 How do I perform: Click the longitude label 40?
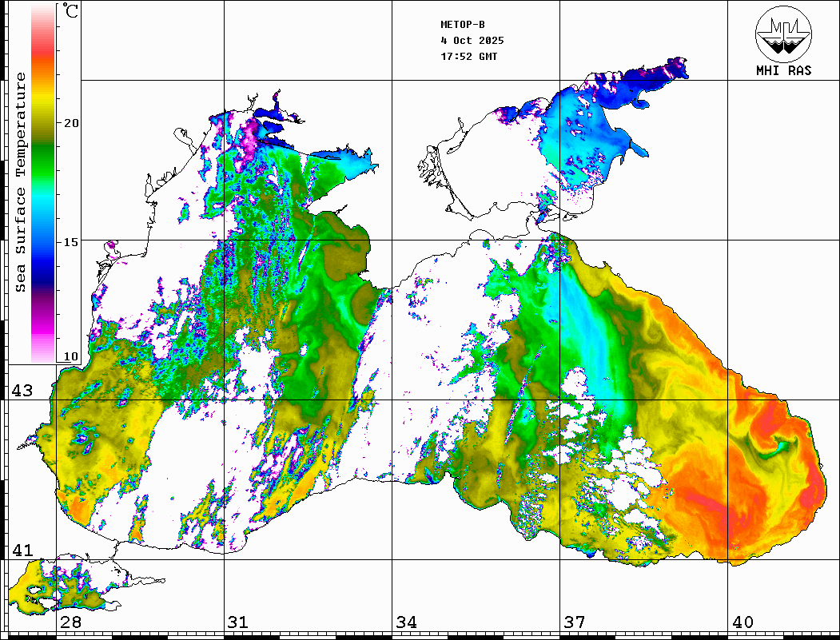click(x=742, y=622)
